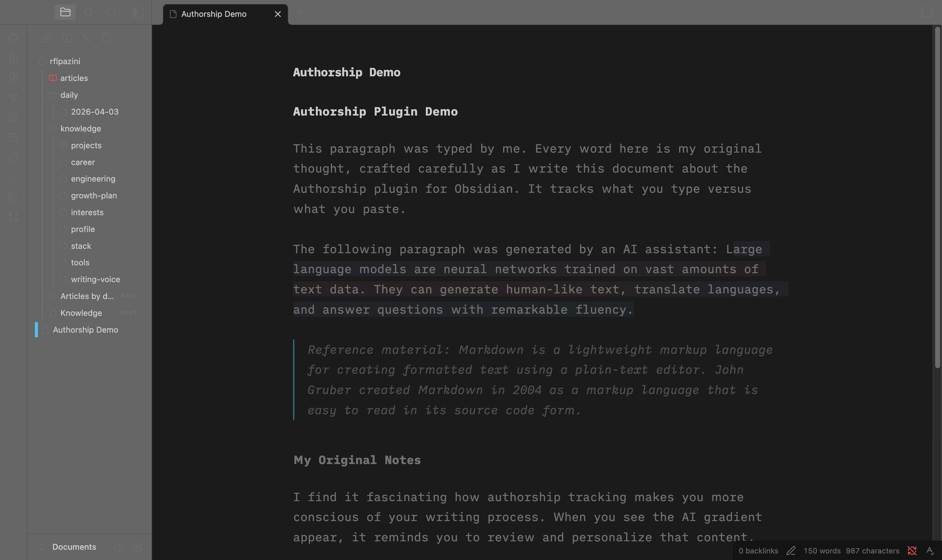Click the 150 words status count
The width and height of the screenshot is (942, 560).
point(822,551)
